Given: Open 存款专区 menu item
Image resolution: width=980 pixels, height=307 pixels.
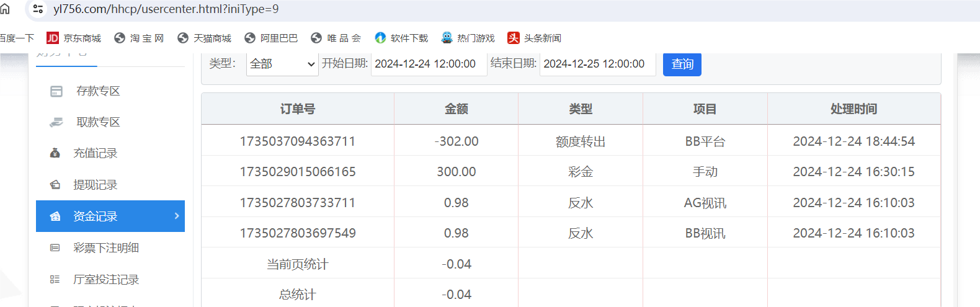Looking at the screenshot, I should point(98,91).
